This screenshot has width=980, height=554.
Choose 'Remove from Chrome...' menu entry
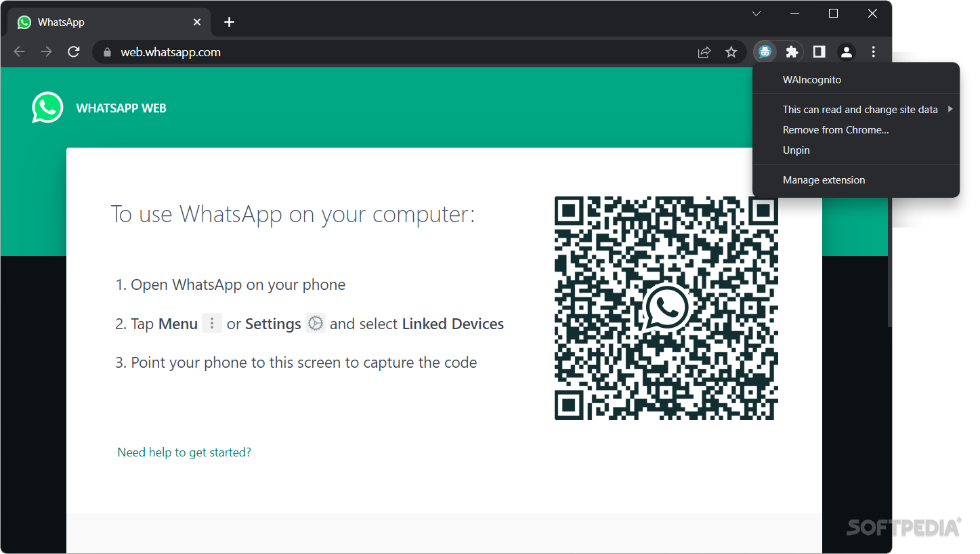(x=856, y=130)
